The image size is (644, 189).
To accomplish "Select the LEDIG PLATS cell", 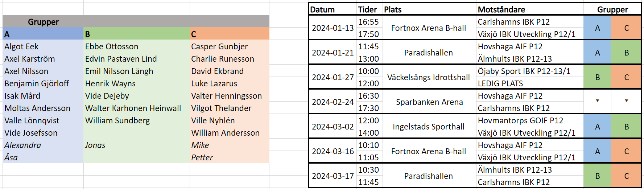I will (x=500, y=83).
